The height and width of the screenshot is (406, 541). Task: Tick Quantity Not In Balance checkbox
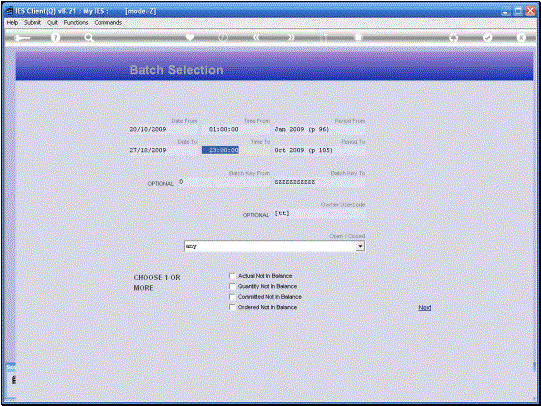click(x=232, y=286)
